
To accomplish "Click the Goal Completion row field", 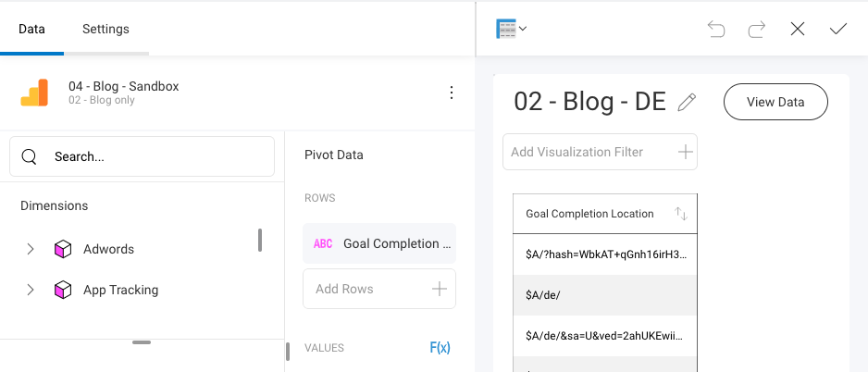I will (x=379, y=243).
